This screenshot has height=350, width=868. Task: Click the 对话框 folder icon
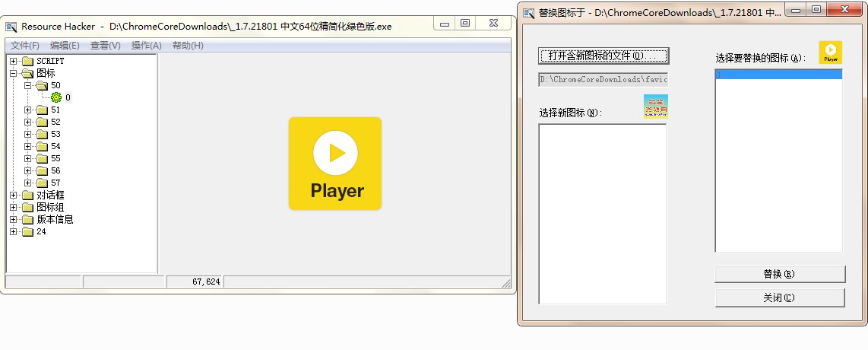tap(27, 195)
